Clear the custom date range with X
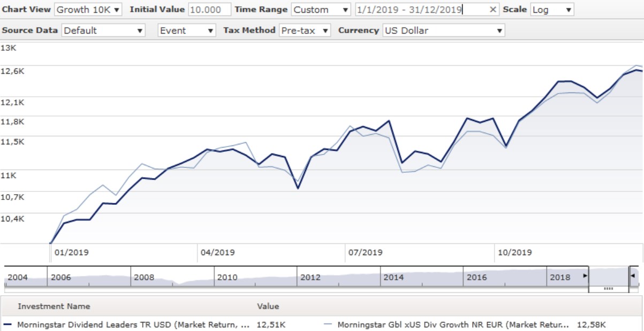 [493, 10]
